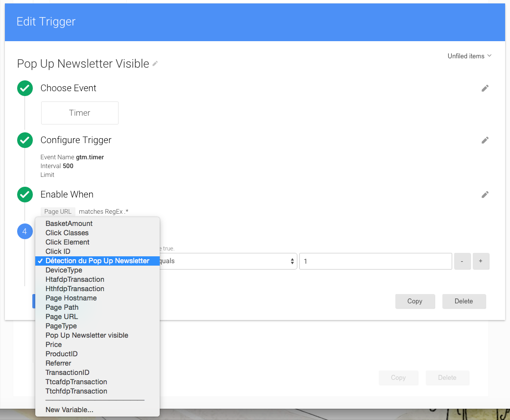The width and height of the screenshot is (510, 420).
Task: Edit the trigger name with pencil icon
Action: [x=155, y=64]
